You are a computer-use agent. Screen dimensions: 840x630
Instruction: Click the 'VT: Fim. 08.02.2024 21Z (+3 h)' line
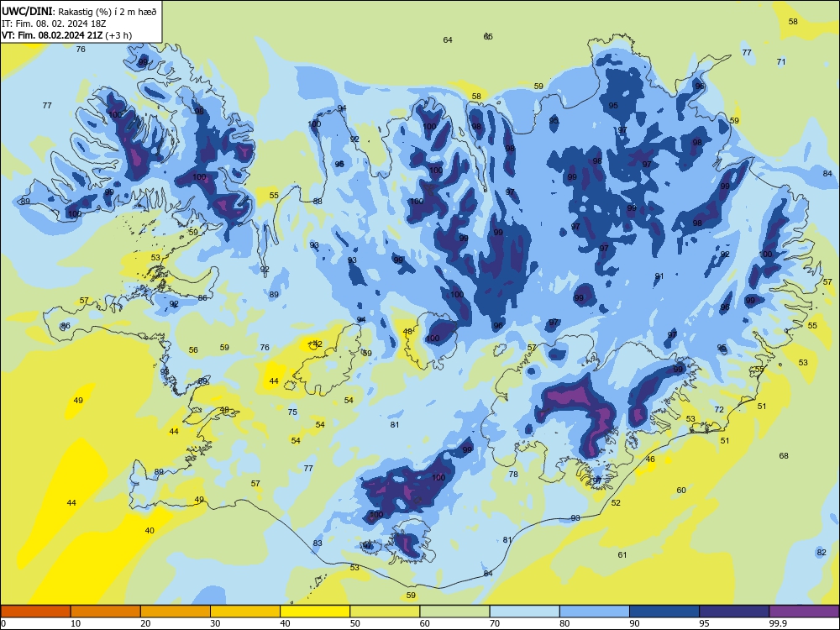point(66,35)
